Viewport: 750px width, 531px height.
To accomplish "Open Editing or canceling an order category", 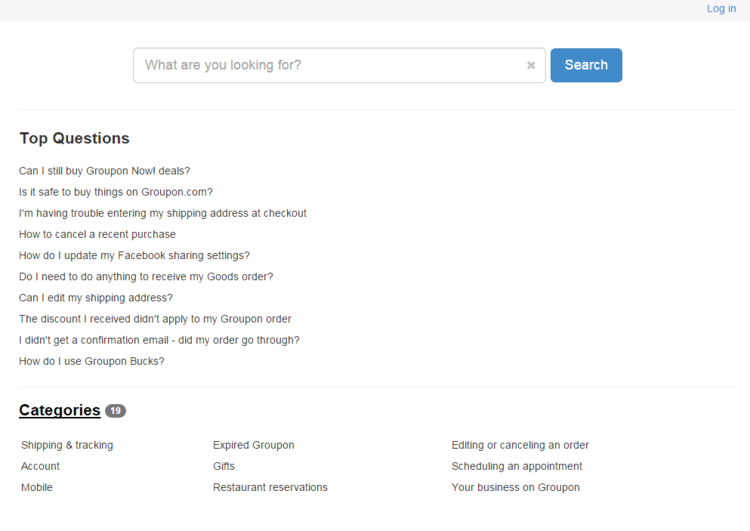I will [x=520, y=445].
